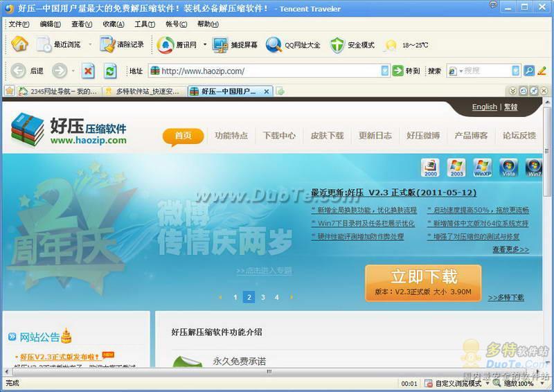Expand the recent browsing dropdown arrow
Viewport: 554px width, 392px height.
click(x=90, y=44)
